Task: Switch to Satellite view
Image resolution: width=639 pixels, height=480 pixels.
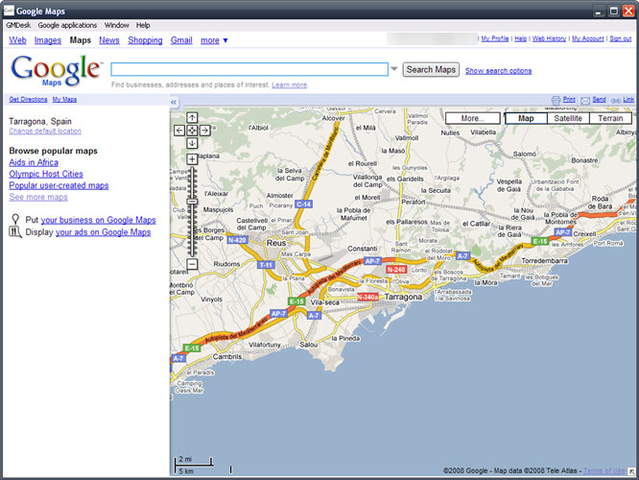Action: (568, 118)
